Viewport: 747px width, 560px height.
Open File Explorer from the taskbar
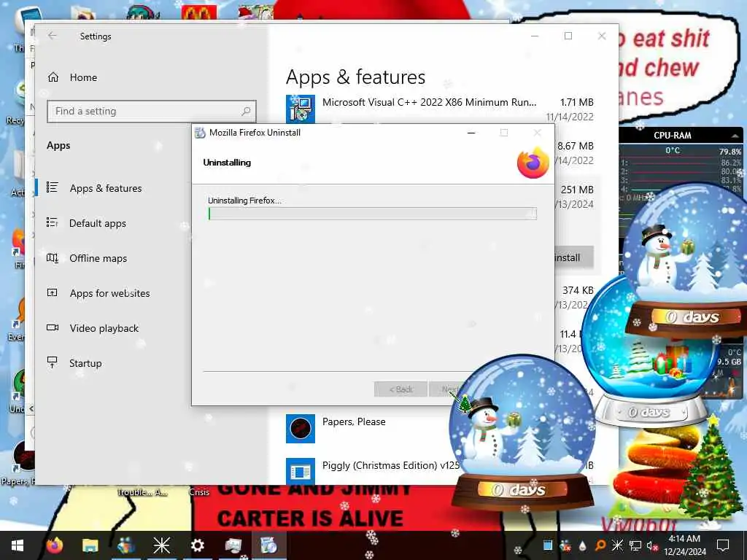click(90, 545)
